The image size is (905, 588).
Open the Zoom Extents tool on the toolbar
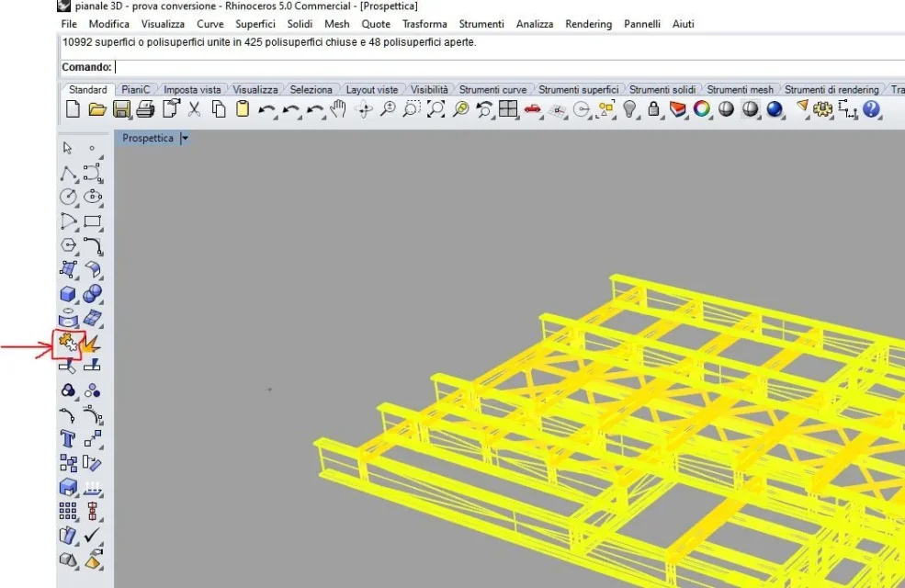[x=436, y=110]
